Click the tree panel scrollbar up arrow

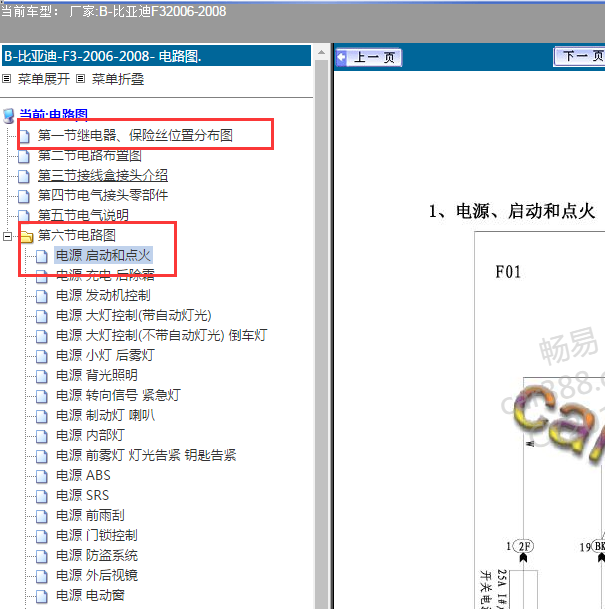click(x=322, y=52)
